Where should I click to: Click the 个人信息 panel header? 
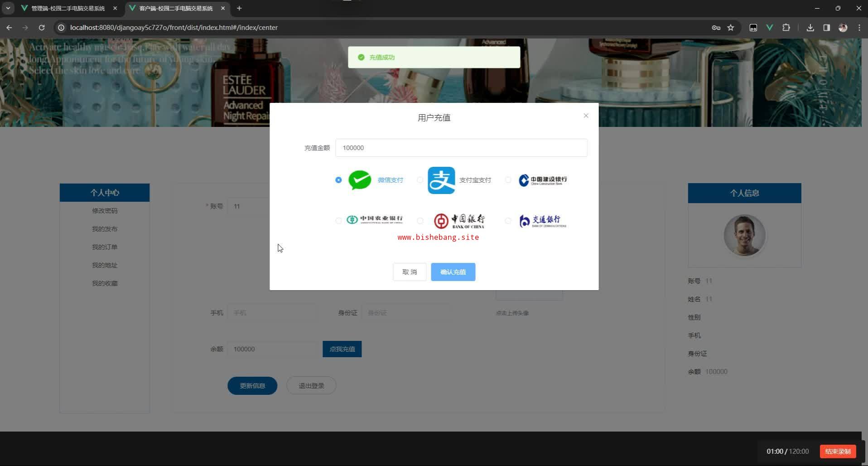tap(744, 193)
